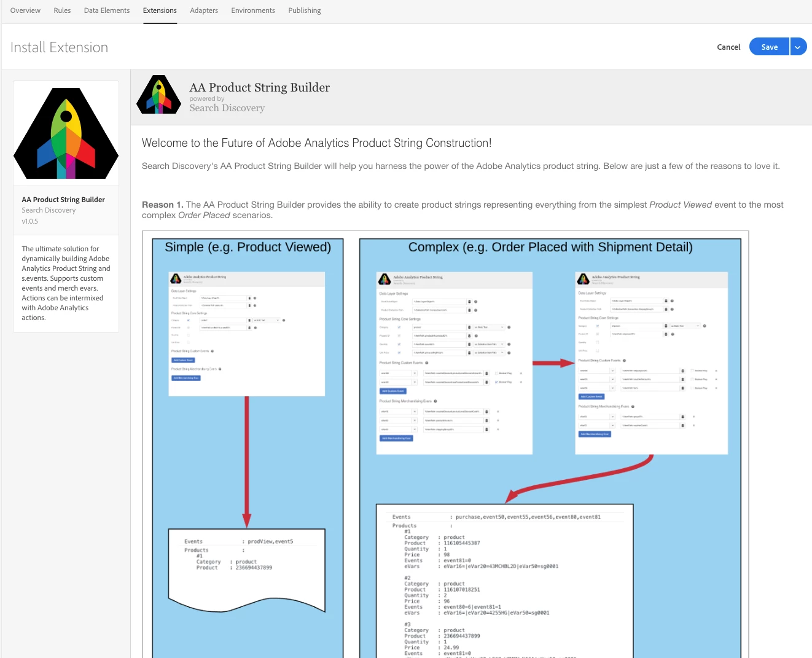
Task: Click 'powered by' in the header
Action: tap(207, 98)
